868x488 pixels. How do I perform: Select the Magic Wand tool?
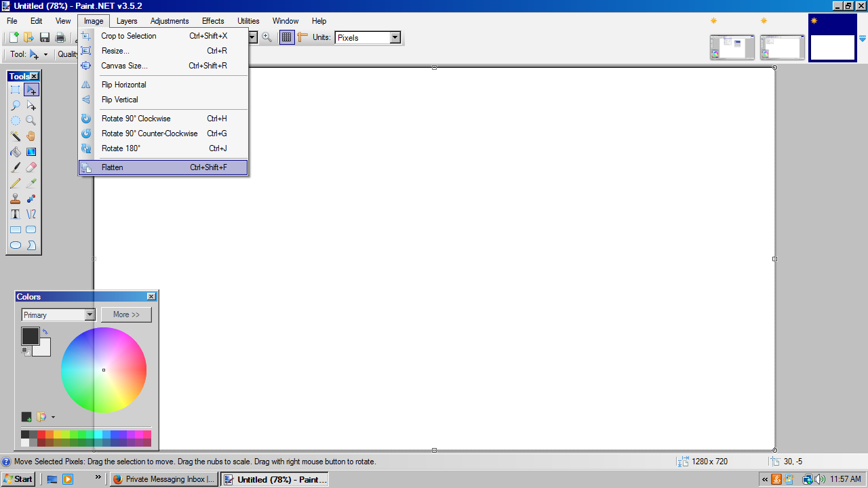click(16, 136)
